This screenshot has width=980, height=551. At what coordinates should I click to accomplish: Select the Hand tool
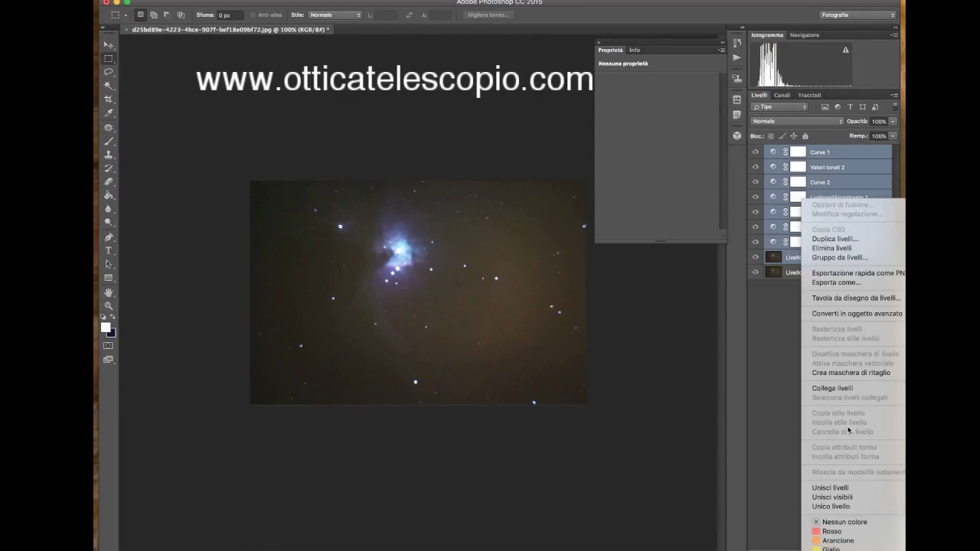[x=109, y=292]
